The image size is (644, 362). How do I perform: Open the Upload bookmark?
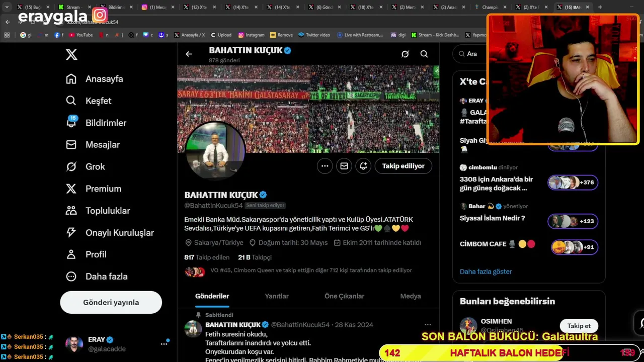pos(221,35)
